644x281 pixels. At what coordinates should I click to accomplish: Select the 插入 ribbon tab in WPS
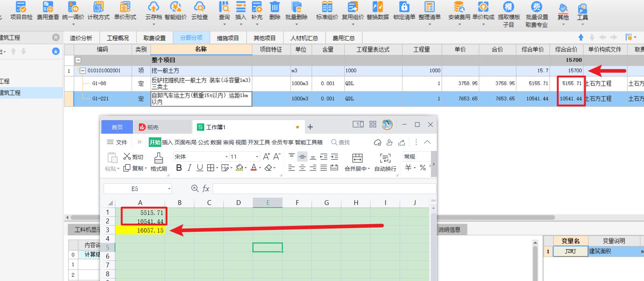tap(167, 142)
